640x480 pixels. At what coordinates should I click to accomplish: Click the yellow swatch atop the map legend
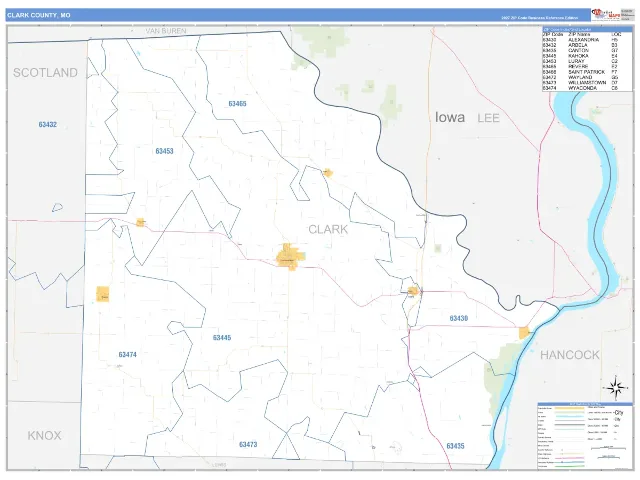(x=569, y=408)
